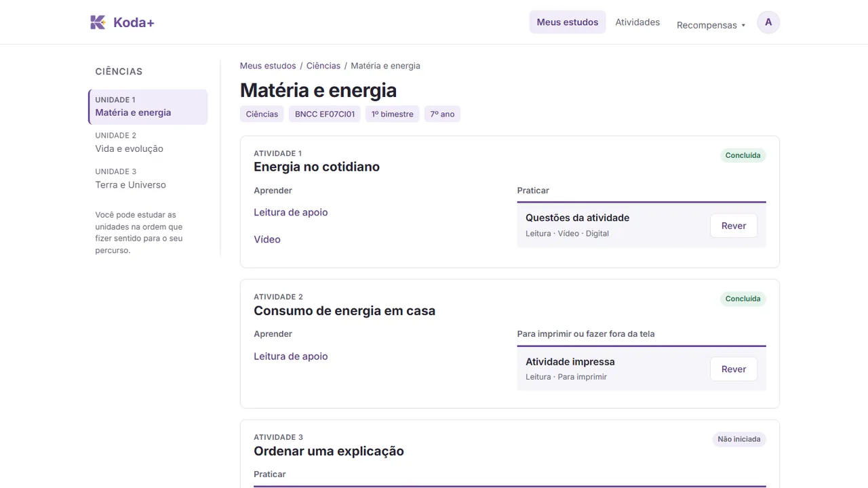The width and height of the screenshot is (868, 488).
Task: Open 'Leitura de apoio' in Atividade 2
Action: click(x=291, y=357)
